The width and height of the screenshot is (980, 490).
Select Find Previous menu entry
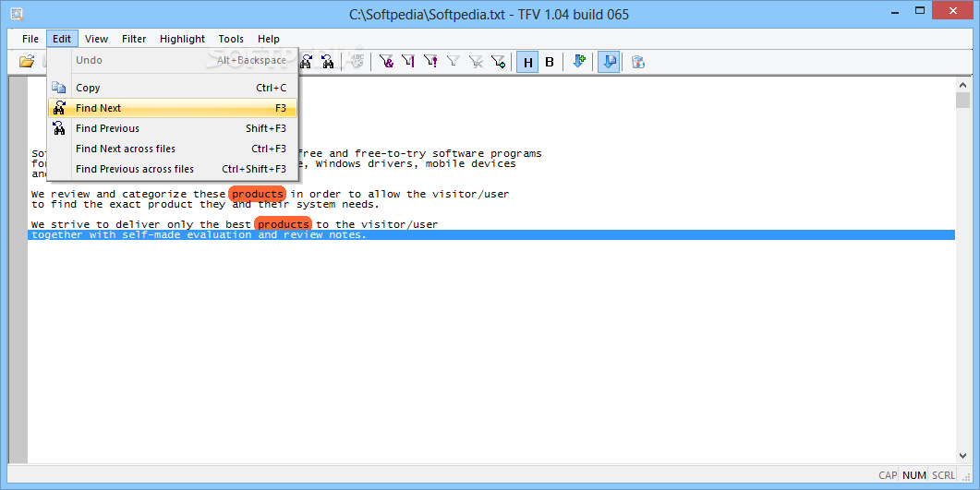[173, 128]
